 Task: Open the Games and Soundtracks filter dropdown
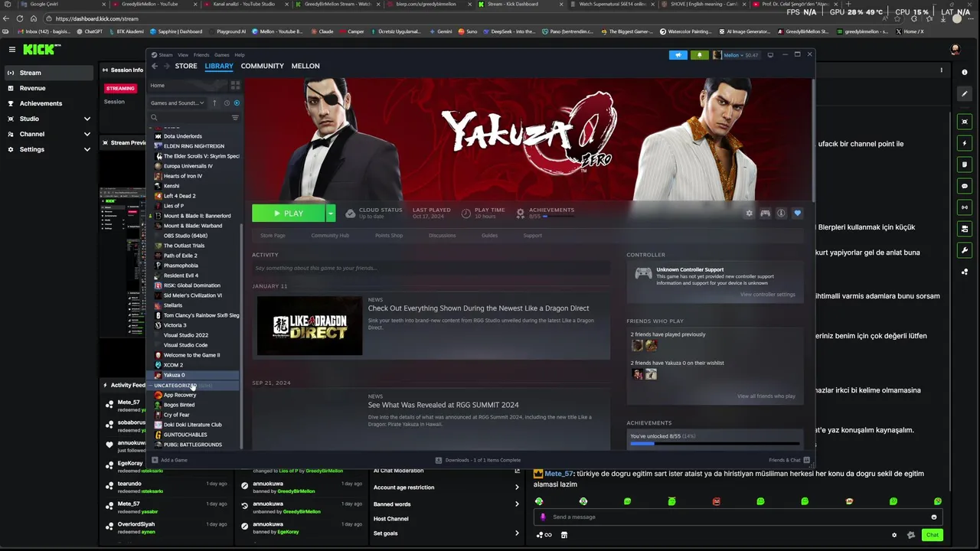(x=177, y=103)
